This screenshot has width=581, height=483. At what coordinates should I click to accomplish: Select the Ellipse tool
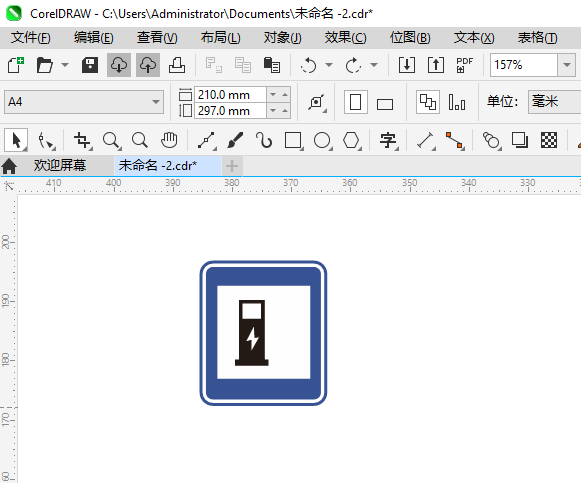(x=322, y=141)
